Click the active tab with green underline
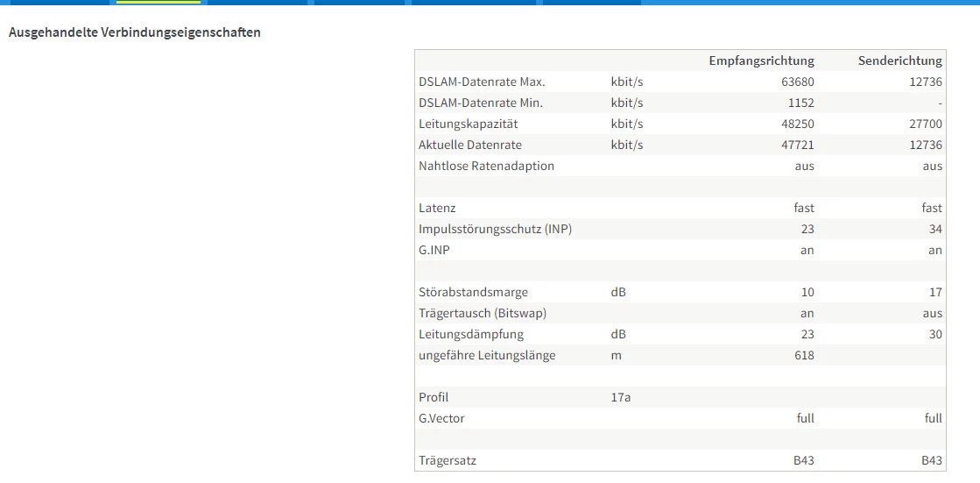 (159, 3)
